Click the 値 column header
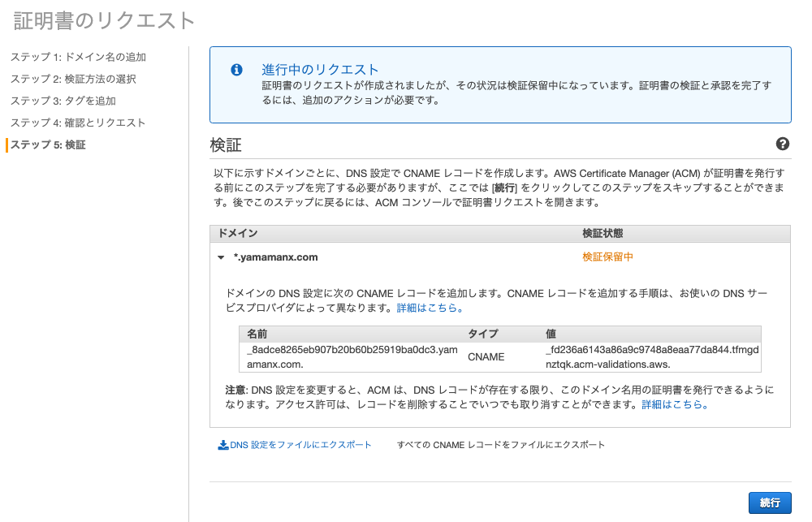The height and width of the screenshot is (522, 812). [x=551, y=334]
